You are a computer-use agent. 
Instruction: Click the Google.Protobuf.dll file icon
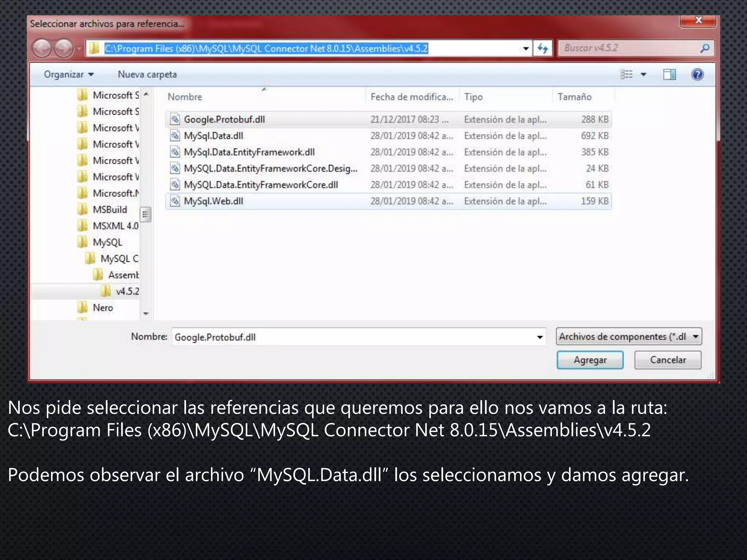pos(175,119)
